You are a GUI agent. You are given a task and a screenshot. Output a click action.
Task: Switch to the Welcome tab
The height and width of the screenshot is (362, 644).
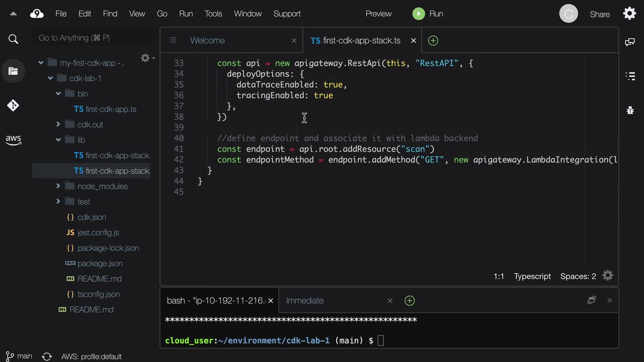207,41
